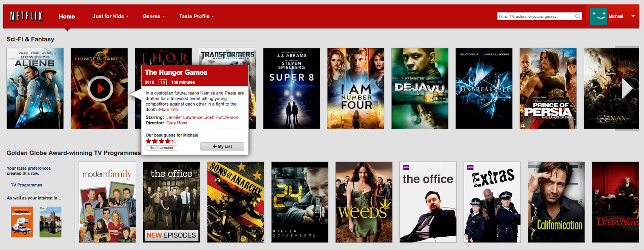Open the BBC The Office poster
644x250 pixels.
(428, 202)
